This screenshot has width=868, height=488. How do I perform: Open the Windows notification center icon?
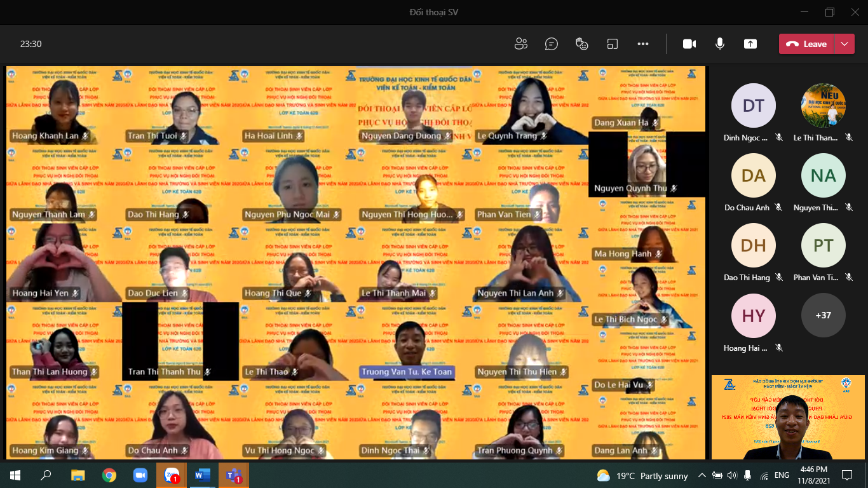(847, 475)
